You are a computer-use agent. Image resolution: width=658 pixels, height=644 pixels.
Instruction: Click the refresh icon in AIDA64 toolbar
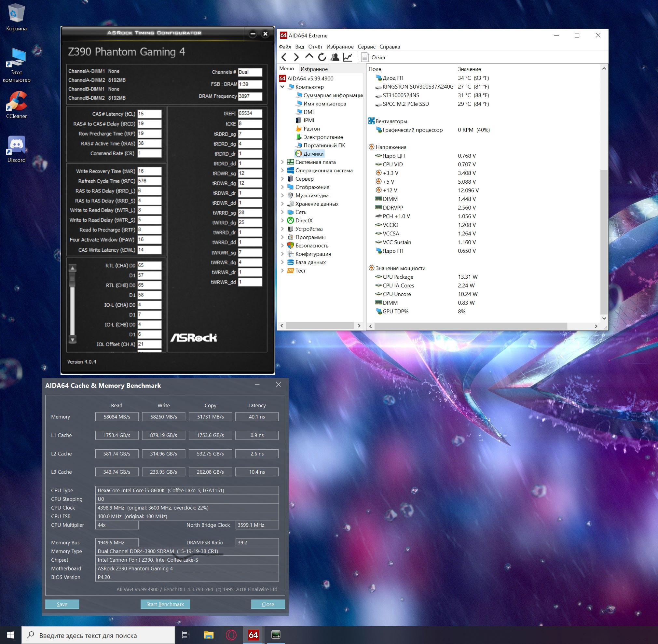click(322, 57)
